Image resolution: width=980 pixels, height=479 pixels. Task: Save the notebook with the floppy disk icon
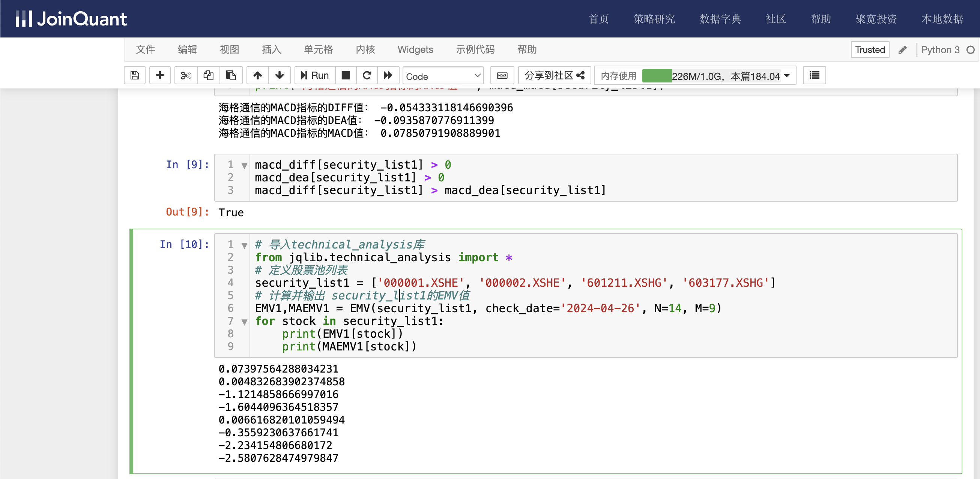135,75
